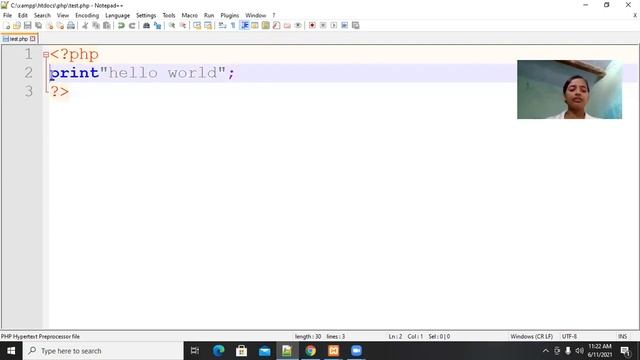Open the Edit menu

pyautogui.click(x=23, y=16)
